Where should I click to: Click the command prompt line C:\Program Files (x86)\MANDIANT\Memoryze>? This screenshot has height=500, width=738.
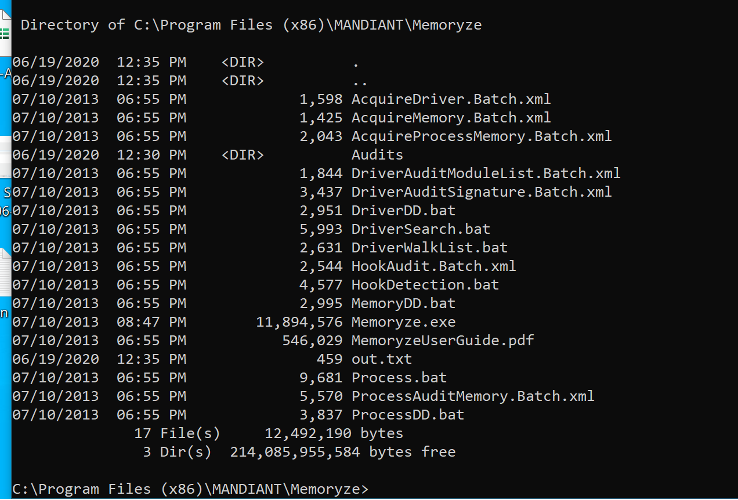point(190,489)
